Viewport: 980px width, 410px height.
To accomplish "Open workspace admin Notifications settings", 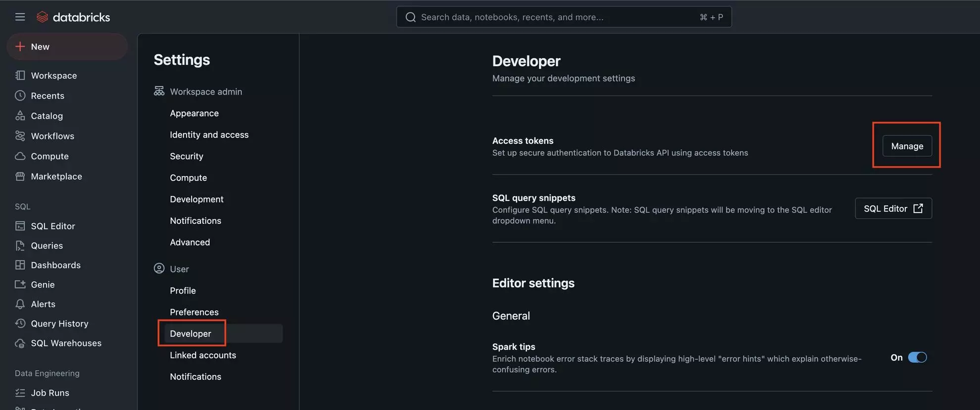I will [x=196, y=221].
